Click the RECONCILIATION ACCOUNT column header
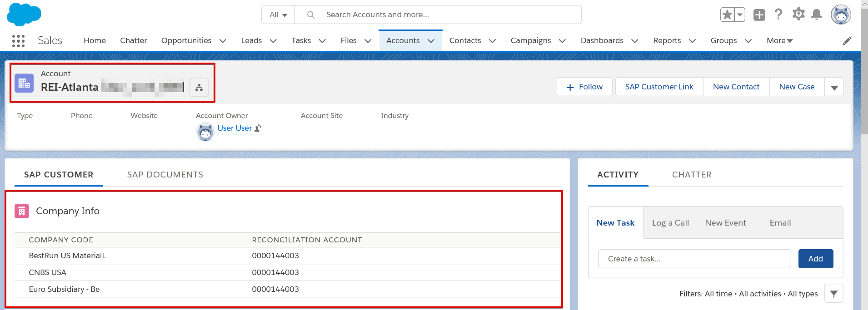 tap(307, 240)
